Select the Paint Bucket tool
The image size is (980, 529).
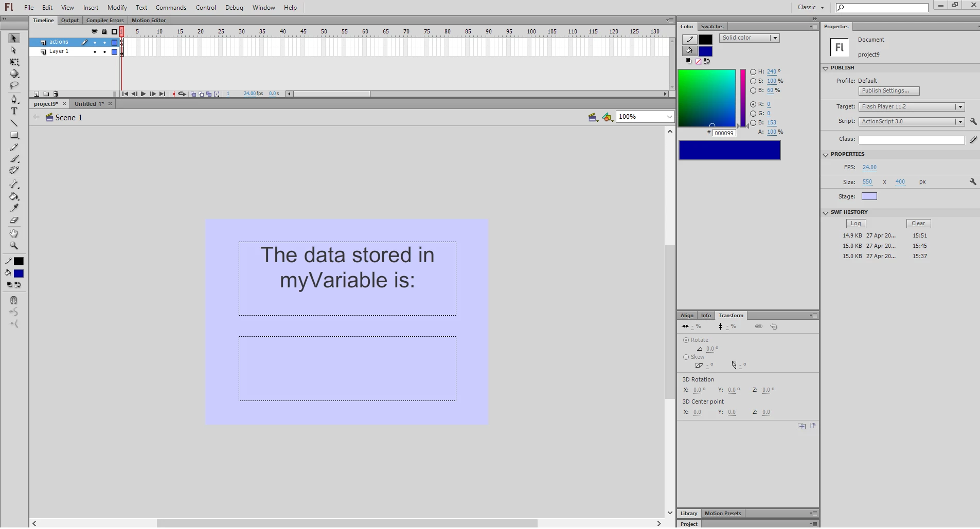14,196
